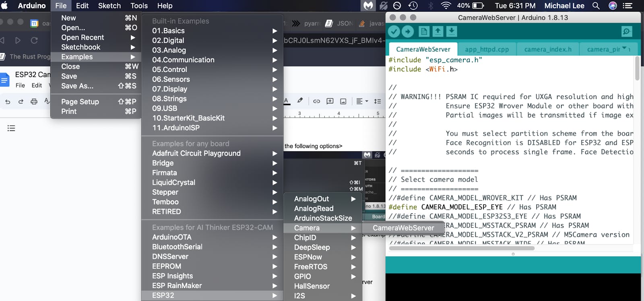
Task: Open the tab options dropdown arrow in Arduino
Action: click(624, 48)
